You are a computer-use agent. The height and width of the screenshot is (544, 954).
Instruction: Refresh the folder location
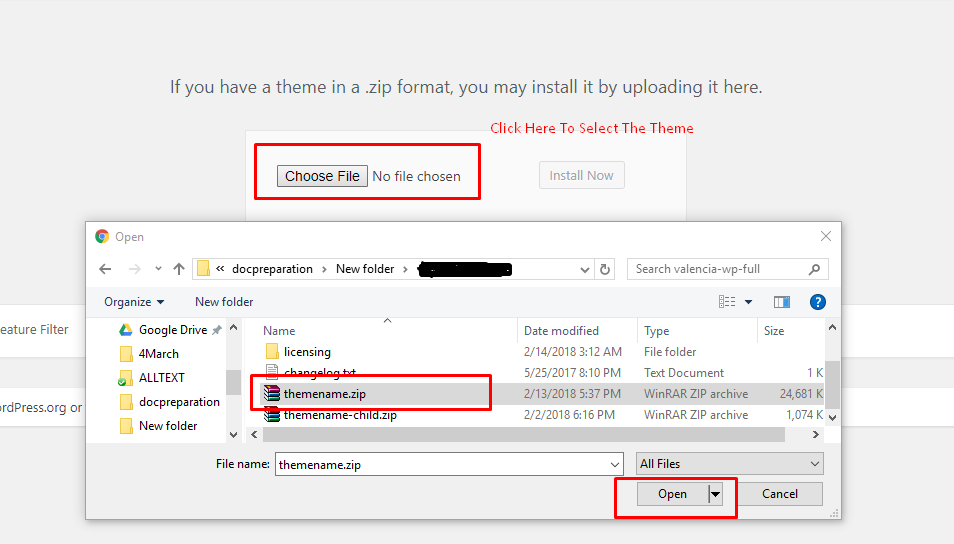pyautogui.click(x=604, y=269)
